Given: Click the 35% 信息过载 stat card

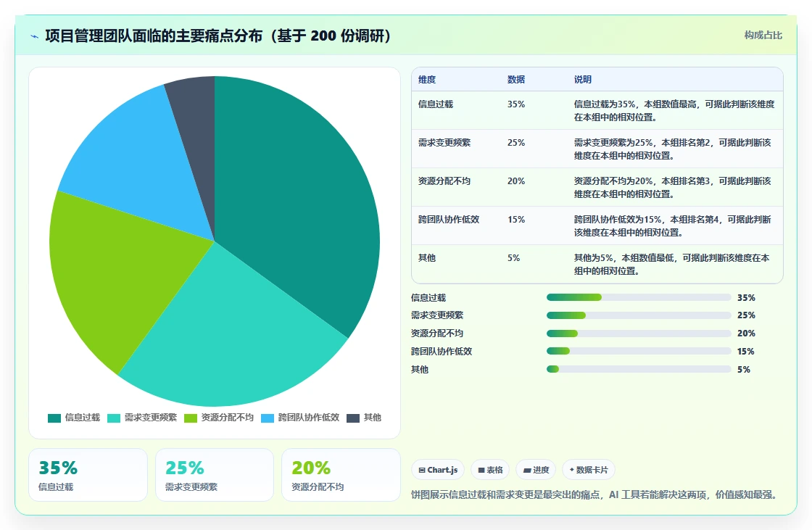Looking at the screenshot, I should 88,475.
